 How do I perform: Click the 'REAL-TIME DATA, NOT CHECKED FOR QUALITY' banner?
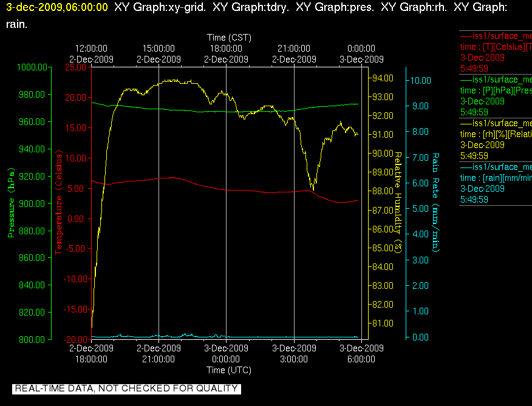[x=126, y=388]
